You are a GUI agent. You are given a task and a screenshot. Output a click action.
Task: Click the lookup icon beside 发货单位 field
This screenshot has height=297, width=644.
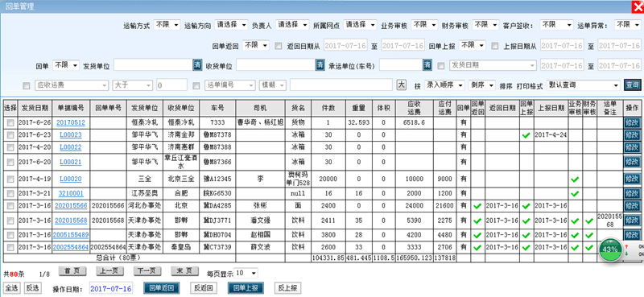click(197, 65)
